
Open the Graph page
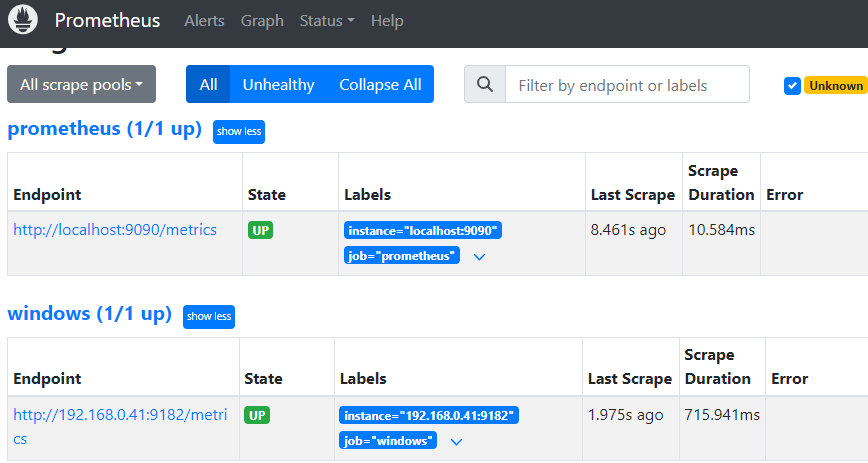click(262, 20)
